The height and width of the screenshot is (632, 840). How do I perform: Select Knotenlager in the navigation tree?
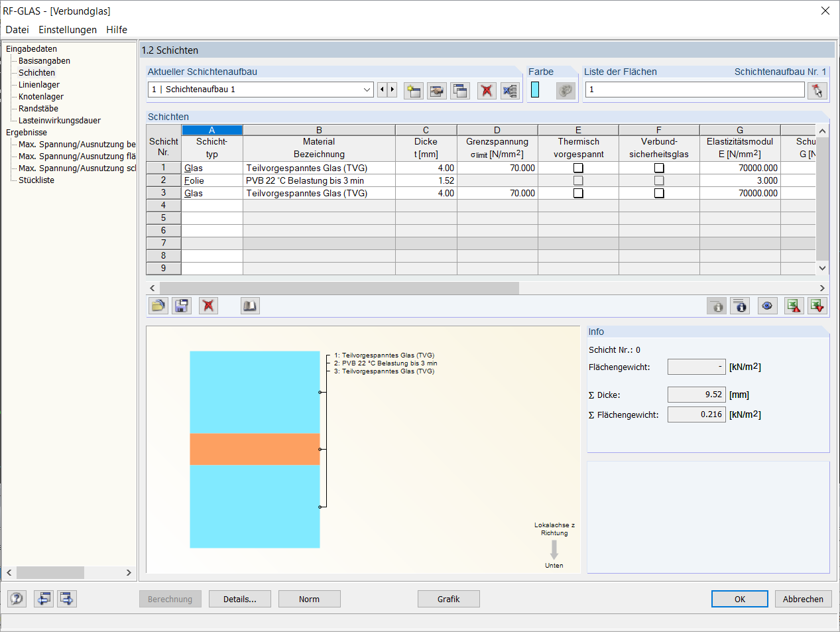pos(41,97)
